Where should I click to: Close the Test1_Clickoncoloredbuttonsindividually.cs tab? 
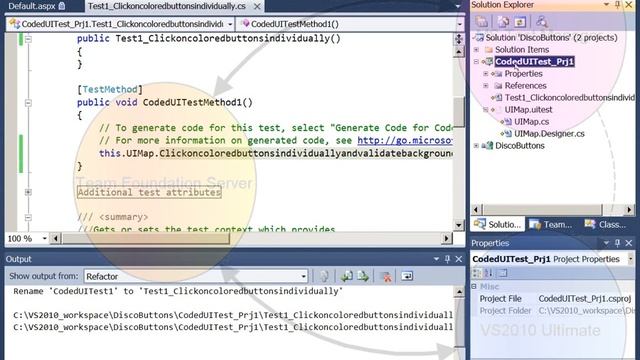(x=257, y=6)
